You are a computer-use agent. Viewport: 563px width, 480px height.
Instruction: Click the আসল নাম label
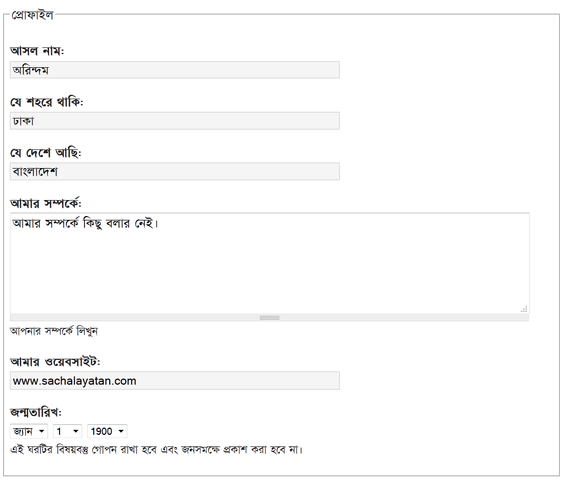(x=37, y=51)
